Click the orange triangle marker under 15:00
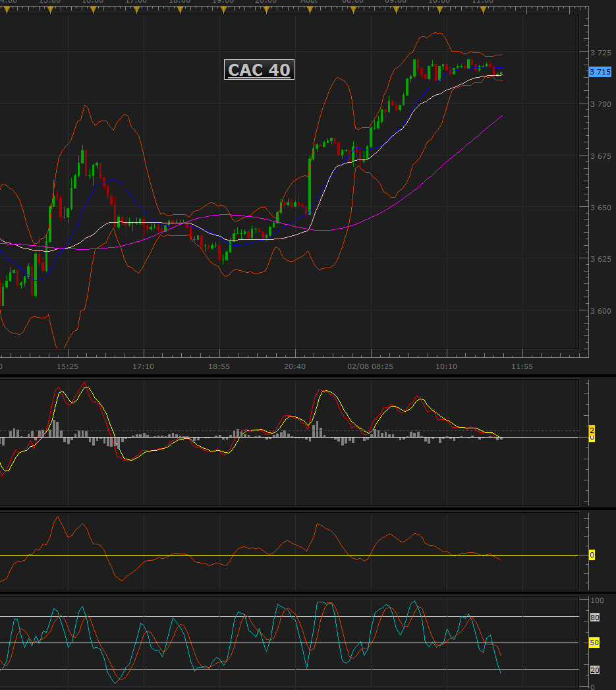 pos(50,11)
